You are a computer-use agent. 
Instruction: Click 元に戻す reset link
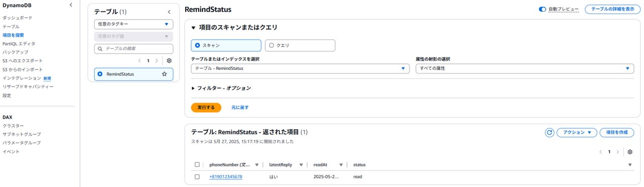click(x=240, y=108)
